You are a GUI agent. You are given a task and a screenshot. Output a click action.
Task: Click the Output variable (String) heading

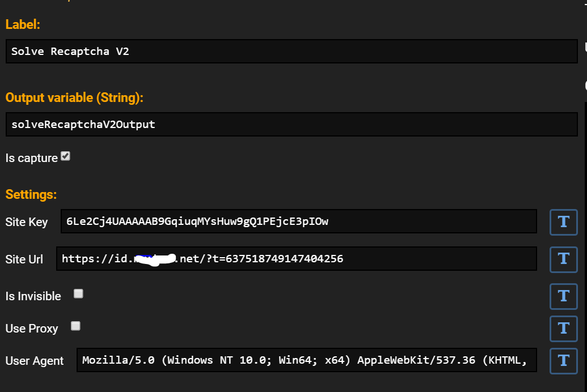tap(74, 97)
